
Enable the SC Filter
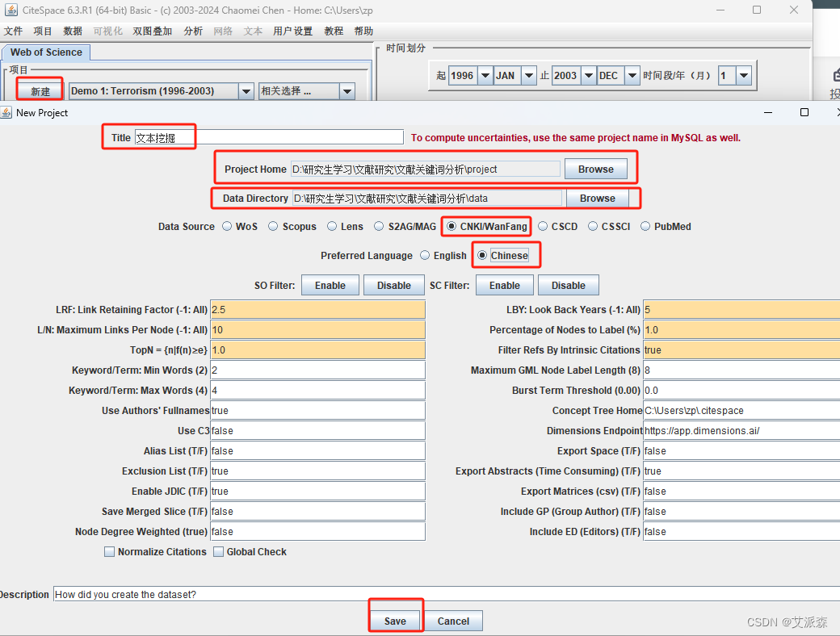505,286
